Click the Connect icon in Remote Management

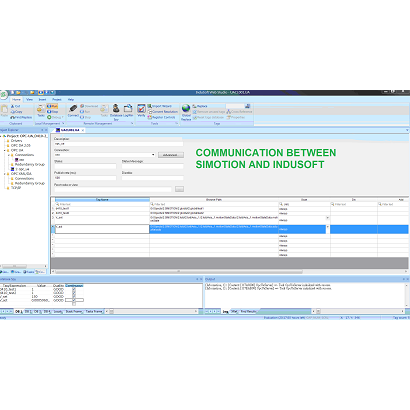click(73, 111)
